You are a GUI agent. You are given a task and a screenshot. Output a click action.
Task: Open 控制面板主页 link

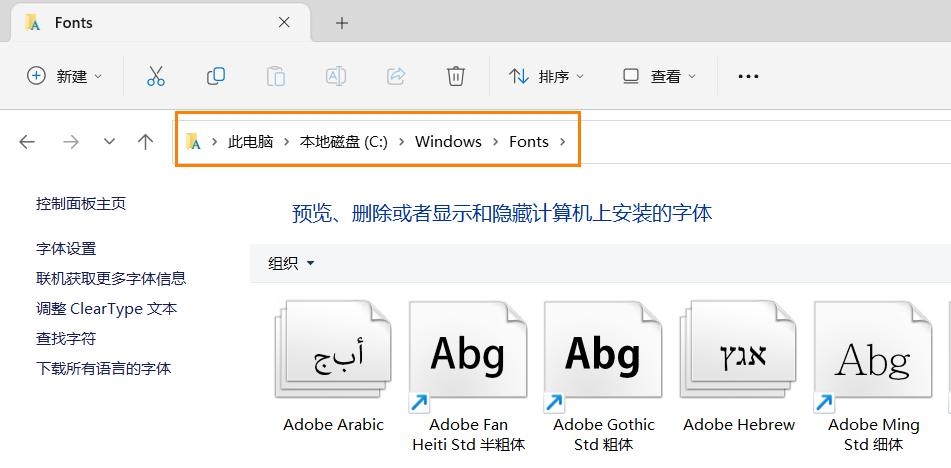[81, 204]
